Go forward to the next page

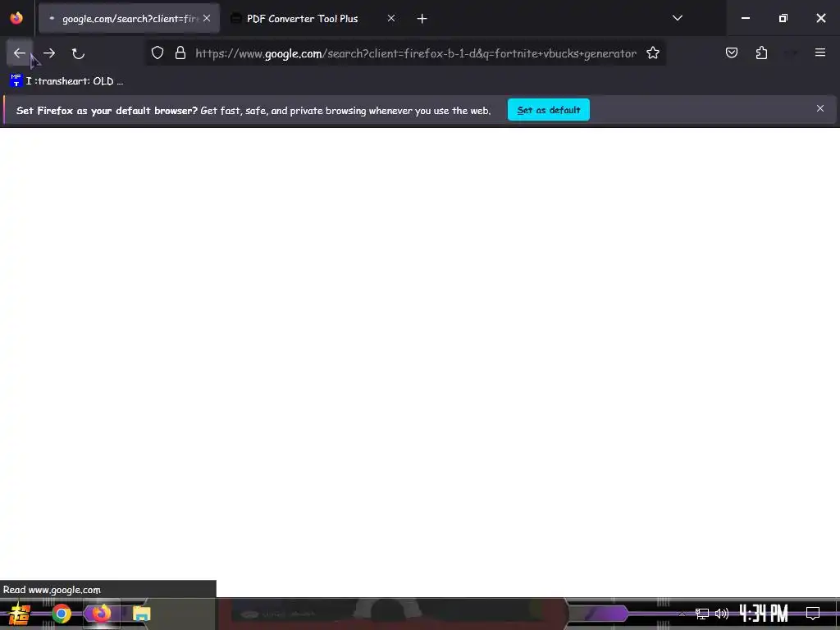pos(49,53)
